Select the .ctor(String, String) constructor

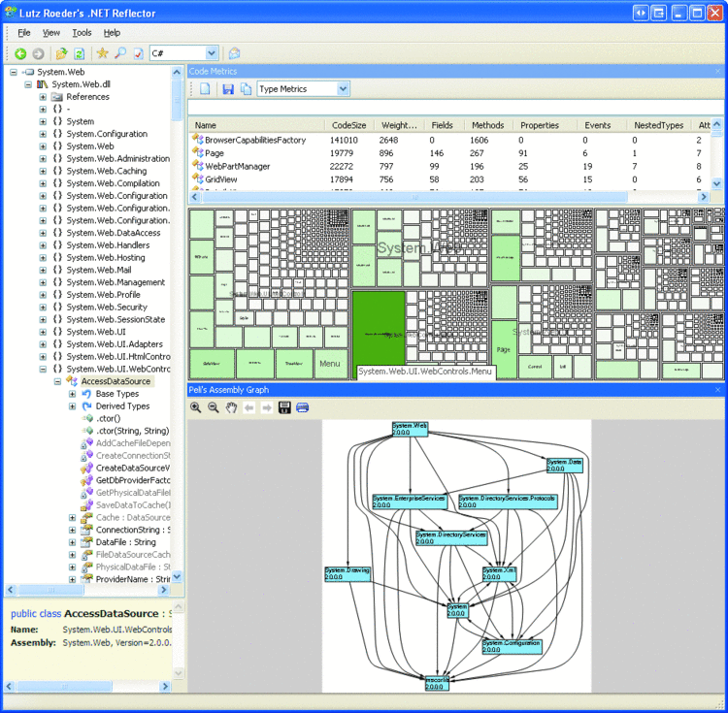(132, 431)
